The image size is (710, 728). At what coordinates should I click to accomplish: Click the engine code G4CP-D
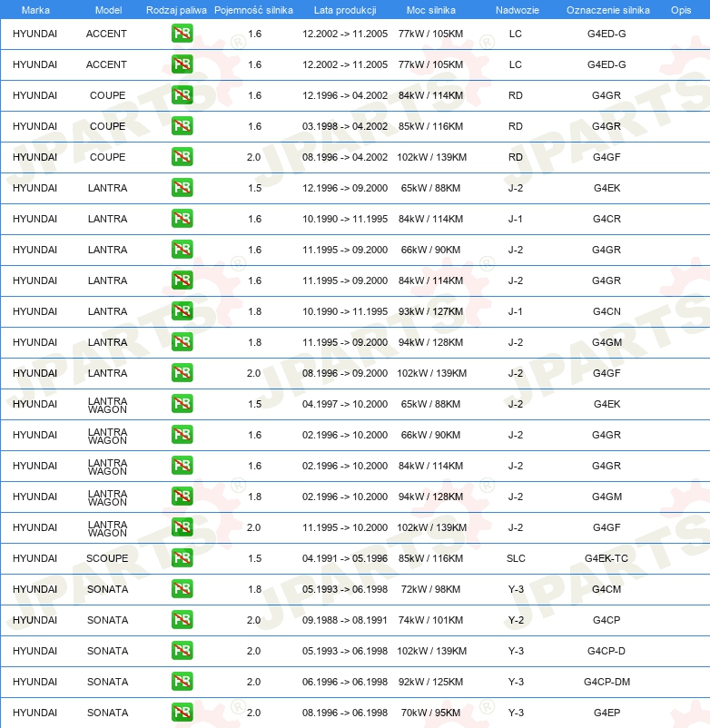606,651
